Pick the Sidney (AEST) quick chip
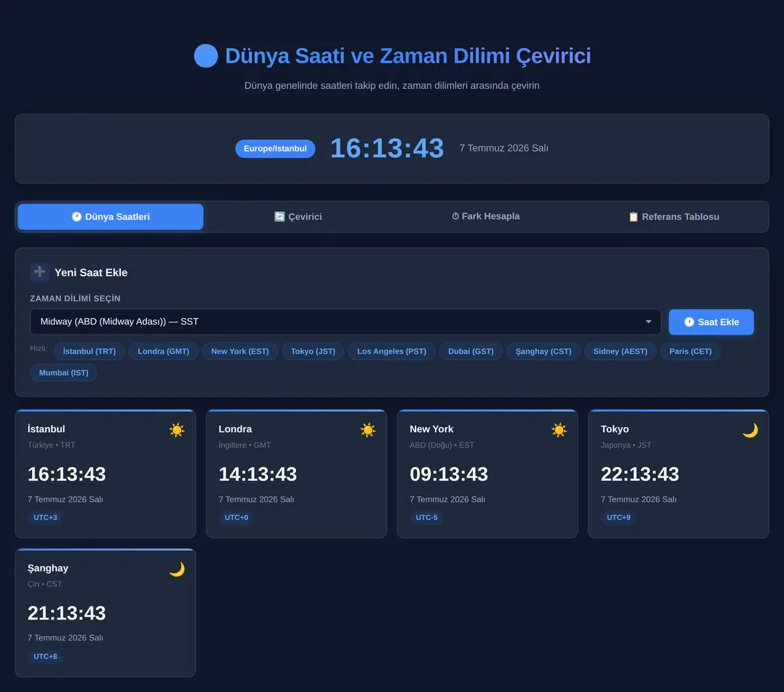Viewport: 784px width, 692px height. 620,352
